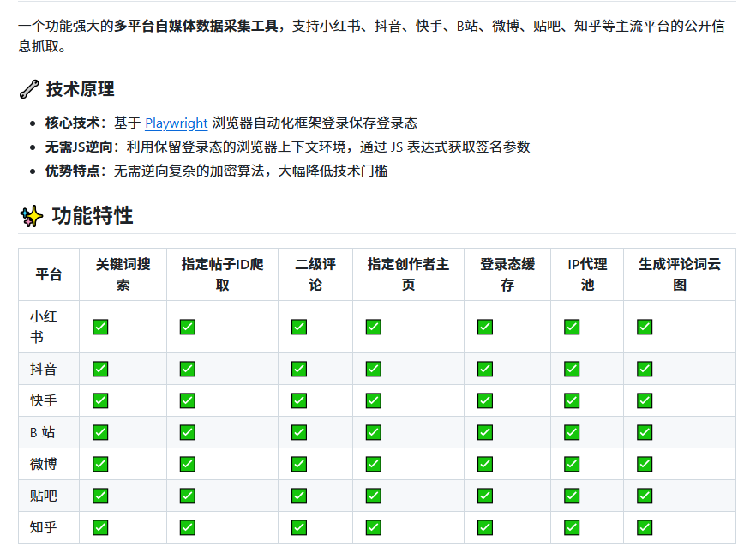Click 微博 登录态缓存 check mark

click(485, 464)
